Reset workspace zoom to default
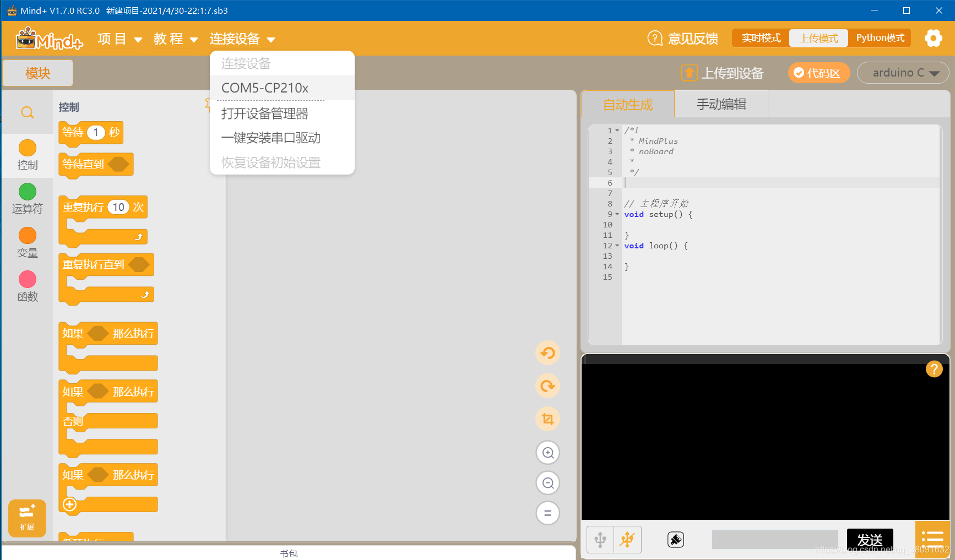Image resolution: width=955 pixels, height=560 pixels. point(548,513)
